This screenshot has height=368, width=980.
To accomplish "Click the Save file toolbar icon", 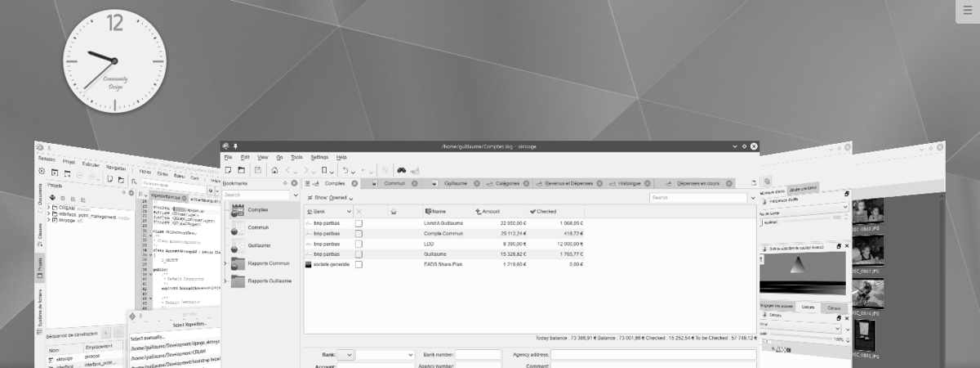I will [257, 170].
